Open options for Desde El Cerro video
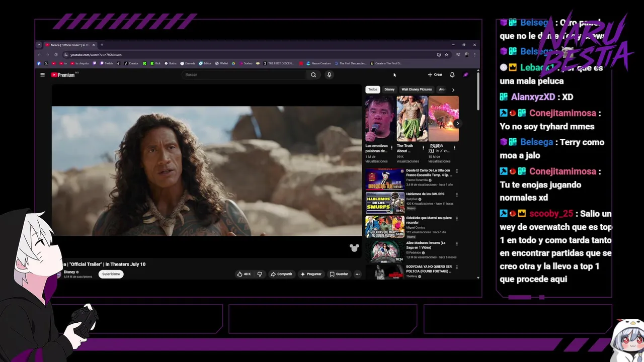Image resolution: width=644 pixels, height=362 pixels. [457, 171]
